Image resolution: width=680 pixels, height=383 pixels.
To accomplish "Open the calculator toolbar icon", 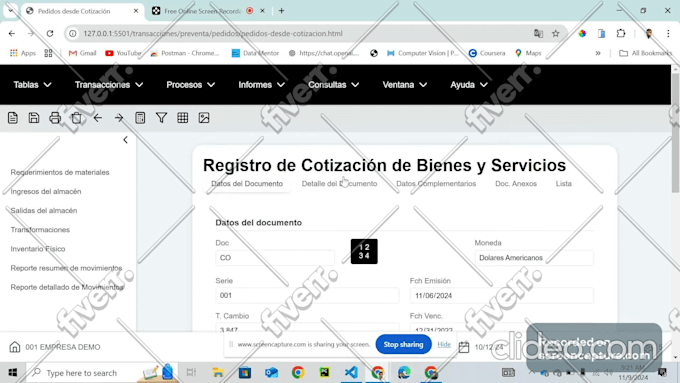I will pos(140,118).
